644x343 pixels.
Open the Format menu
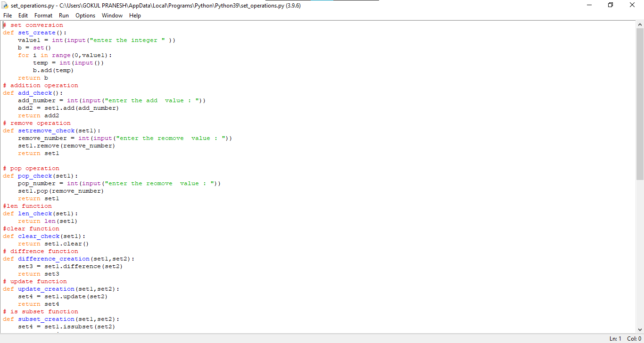pyautogui.click(x=43, y=16)
